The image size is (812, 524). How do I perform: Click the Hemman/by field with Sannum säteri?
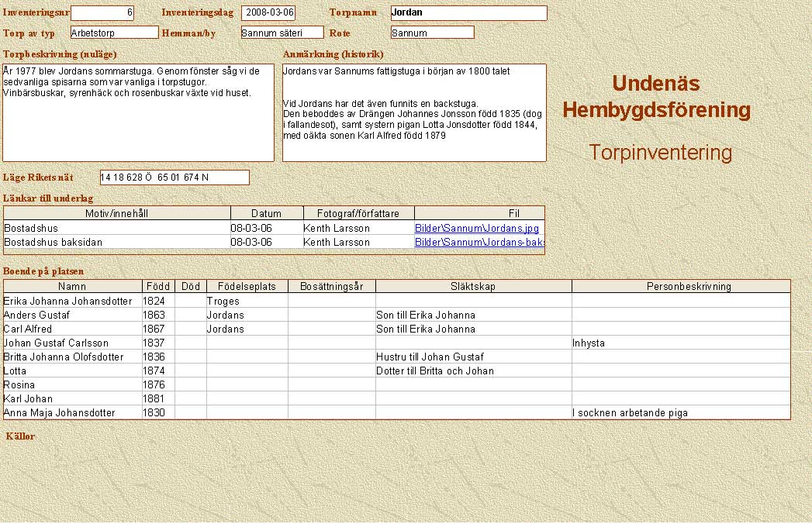[282, 33]
